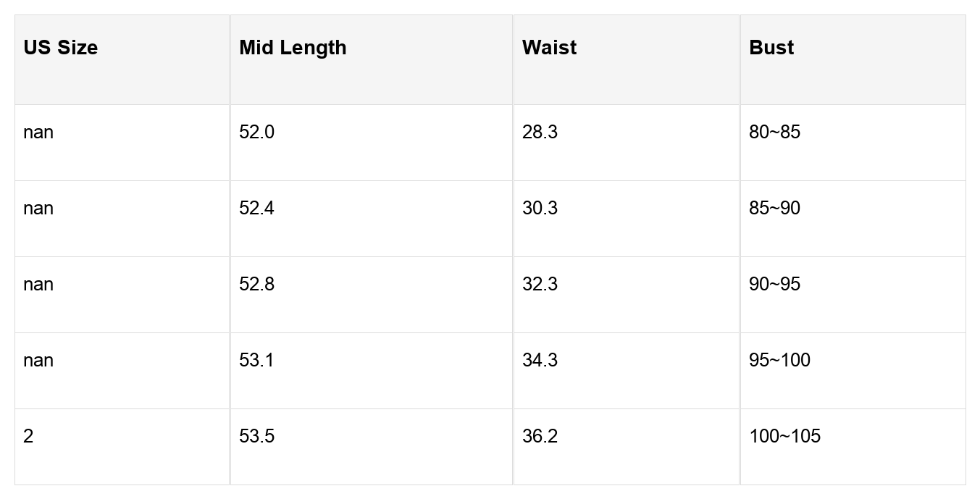The height and width of the screenshot is (499, 980).
Task: Click the US Size column header
Action: click(x=61, y=48)
